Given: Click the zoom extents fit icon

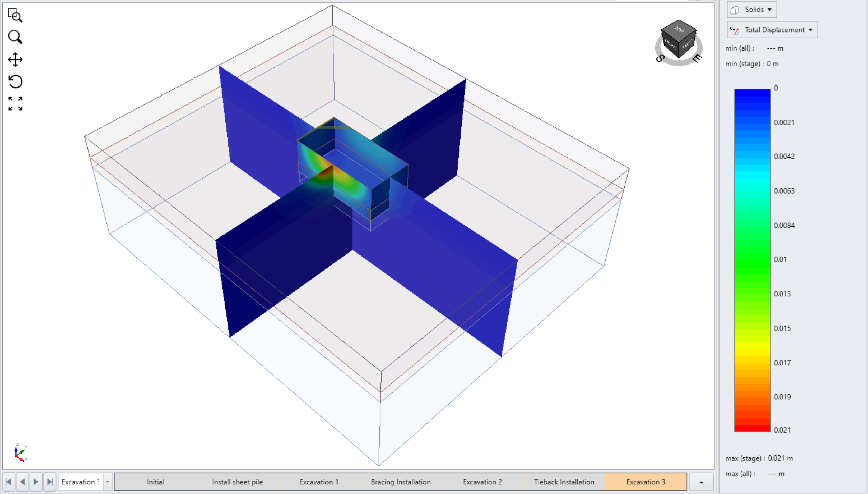Looking at the screenshot, I should pos(15,103).
